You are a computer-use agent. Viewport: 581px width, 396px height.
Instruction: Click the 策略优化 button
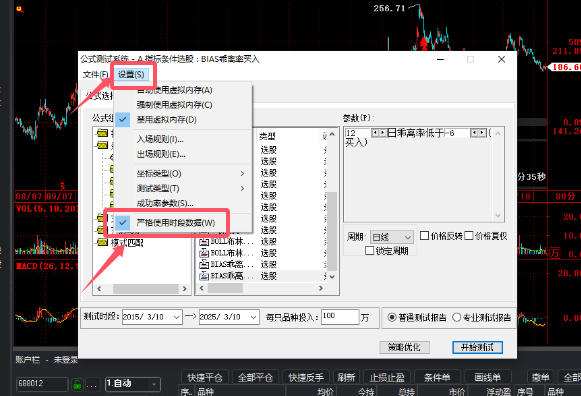coord(404,347)
